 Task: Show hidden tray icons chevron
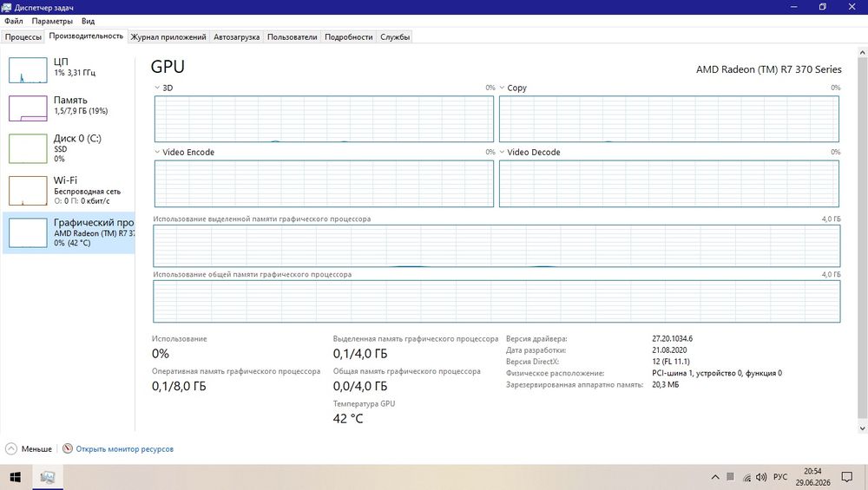[x=715, y=477]
